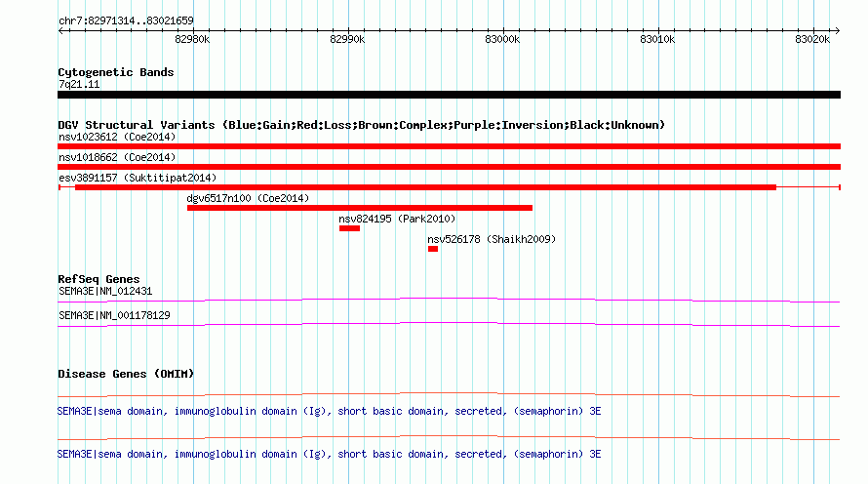Select the first orange OMIM gene line
The height and width of the screenshot is (484, 868).
tap(449, 395)
